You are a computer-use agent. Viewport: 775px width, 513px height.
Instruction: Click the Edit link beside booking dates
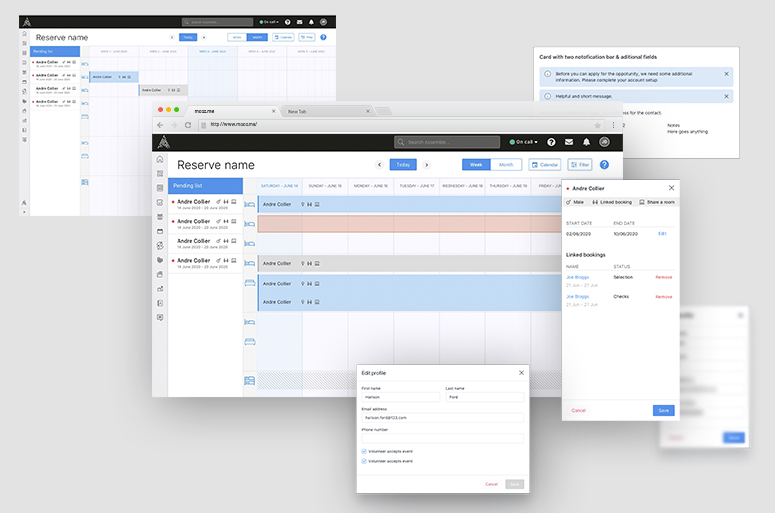tap(661, 233)
